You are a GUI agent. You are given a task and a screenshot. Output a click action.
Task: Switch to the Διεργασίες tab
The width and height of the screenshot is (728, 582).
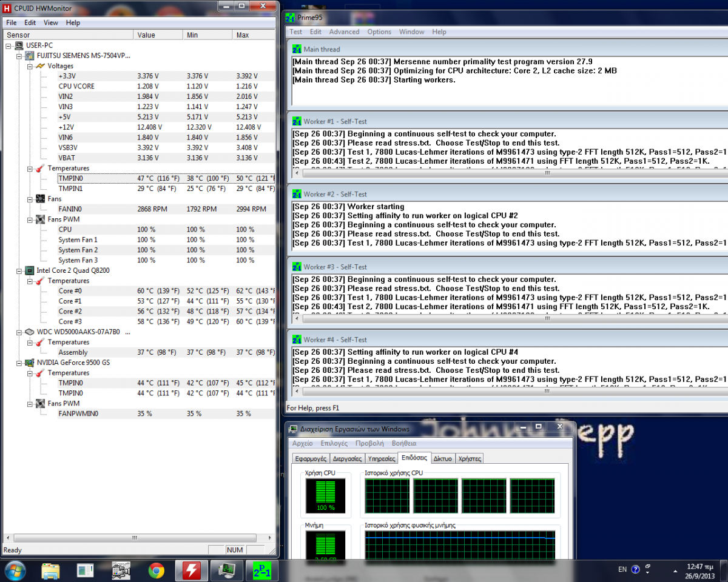click(347, 458)
